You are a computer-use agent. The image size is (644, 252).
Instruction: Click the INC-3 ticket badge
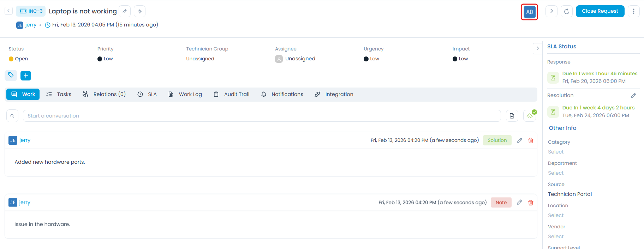[31, 11]
